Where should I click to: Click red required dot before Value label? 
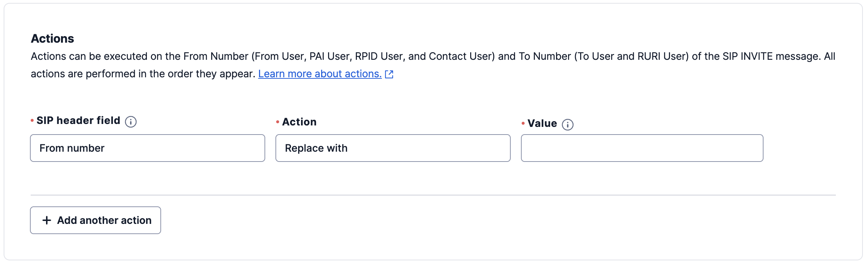pyautogui.click(x=523, y=124)
